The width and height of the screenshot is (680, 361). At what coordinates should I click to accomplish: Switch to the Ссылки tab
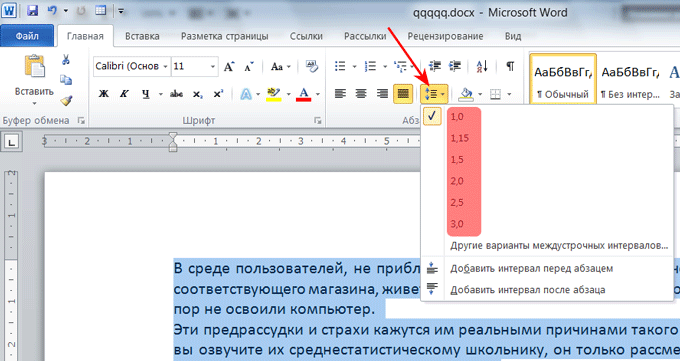pyautogui.click(x=306, y=36)
